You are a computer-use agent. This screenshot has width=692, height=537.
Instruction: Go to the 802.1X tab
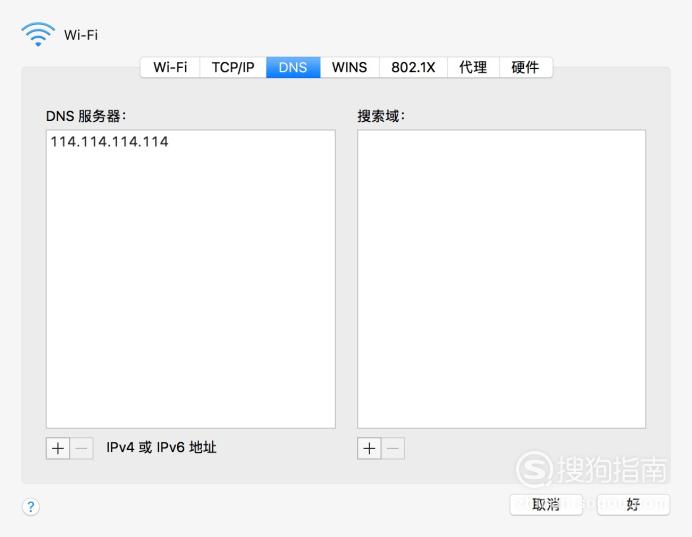(413, 67)
